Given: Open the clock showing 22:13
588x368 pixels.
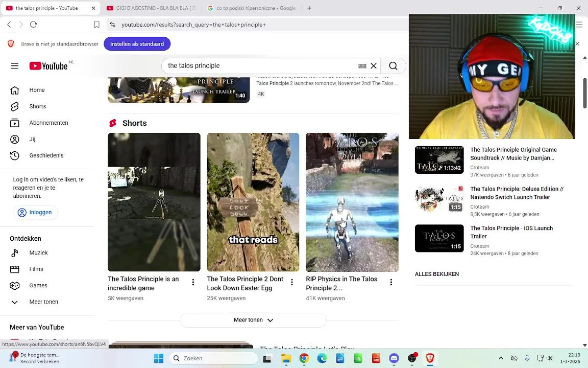Looking at the screenshot, I should click(570, 358).
